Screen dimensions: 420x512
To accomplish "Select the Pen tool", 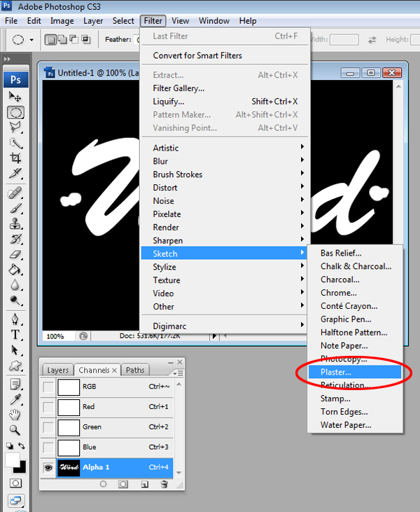I will tap(15, 319).
